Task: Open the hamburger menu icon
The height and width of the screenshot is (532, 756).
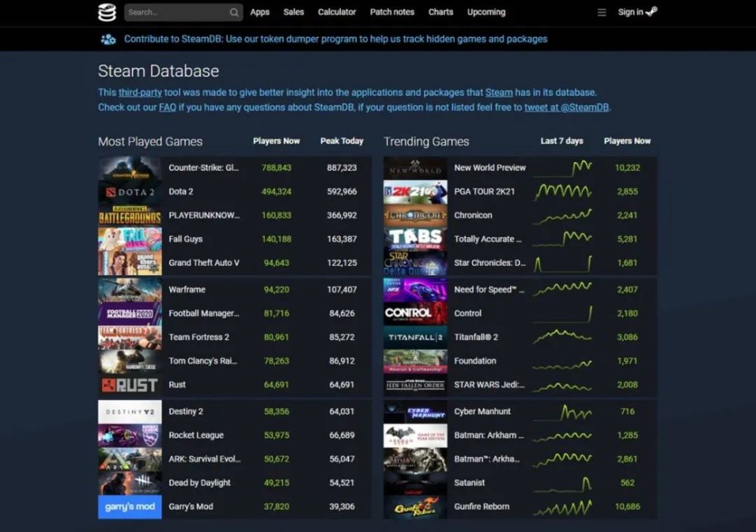Action: pos(602,13)
